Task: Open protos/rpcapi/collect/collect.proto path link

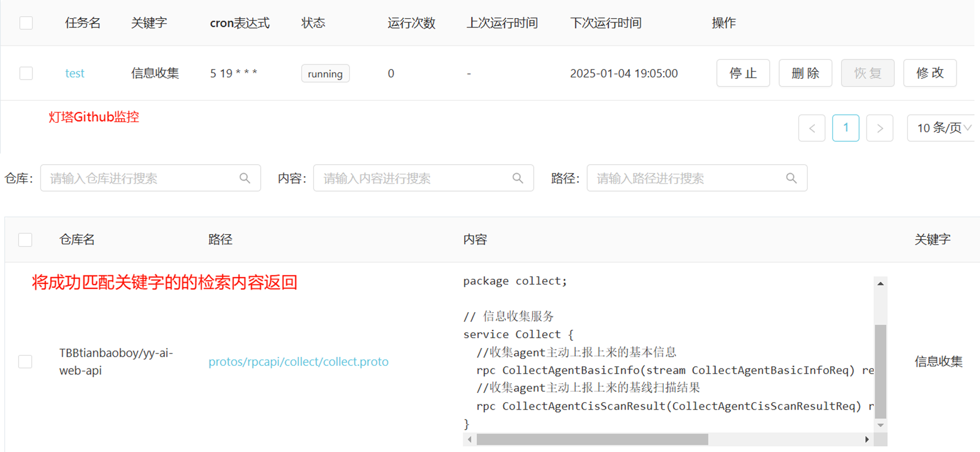Action: click(x=298, y=361)
